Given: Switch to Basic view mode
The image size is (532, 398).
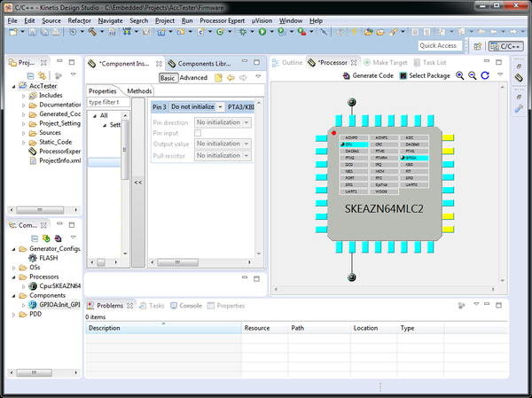Looking at the screenshot, I should (x=168, y=78).
